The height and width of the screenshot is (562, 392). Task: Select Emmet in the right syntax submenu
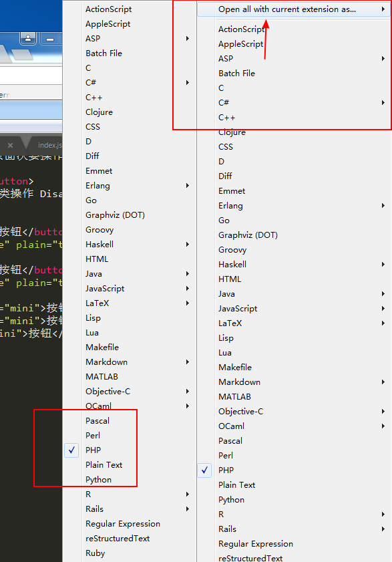(x=232, y=190)
